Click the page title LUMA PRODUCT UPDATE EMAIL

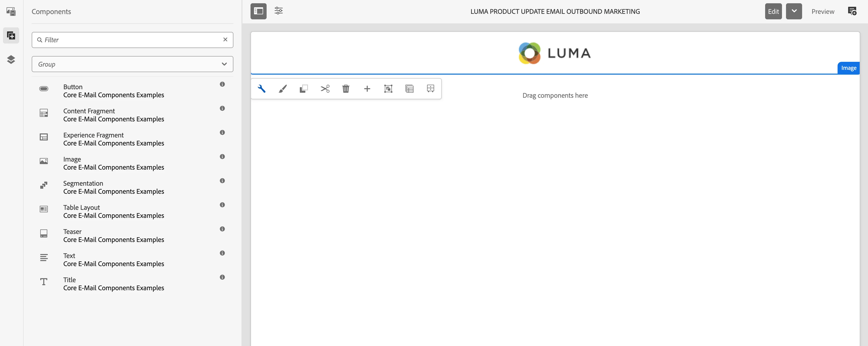point(555,12)
